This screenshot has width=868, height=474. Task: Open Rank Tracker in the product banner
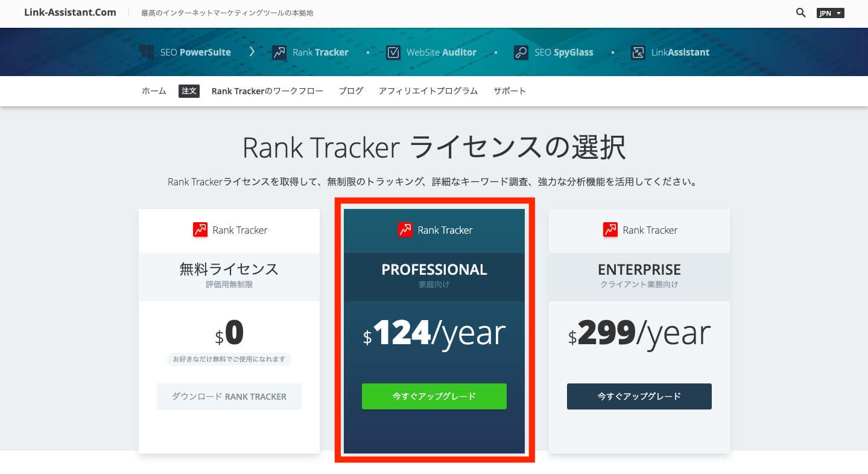pos(320,53)
